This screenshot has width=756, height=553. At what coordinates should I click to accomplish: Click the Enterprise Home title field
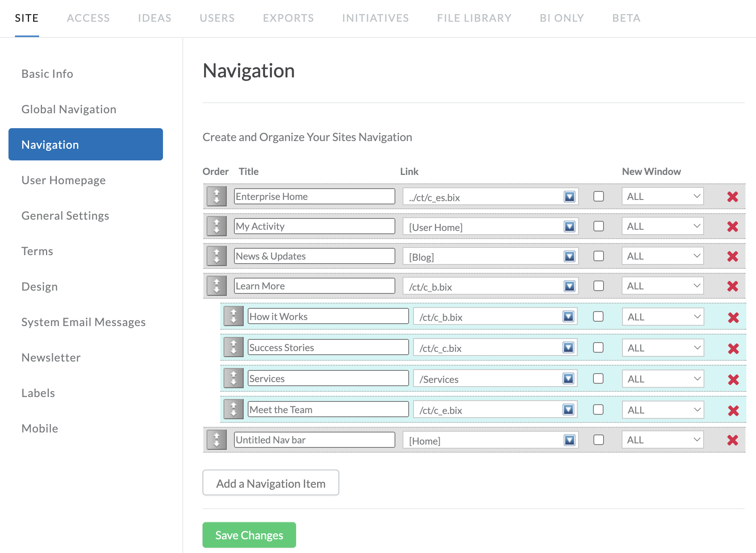pos(315,196)
